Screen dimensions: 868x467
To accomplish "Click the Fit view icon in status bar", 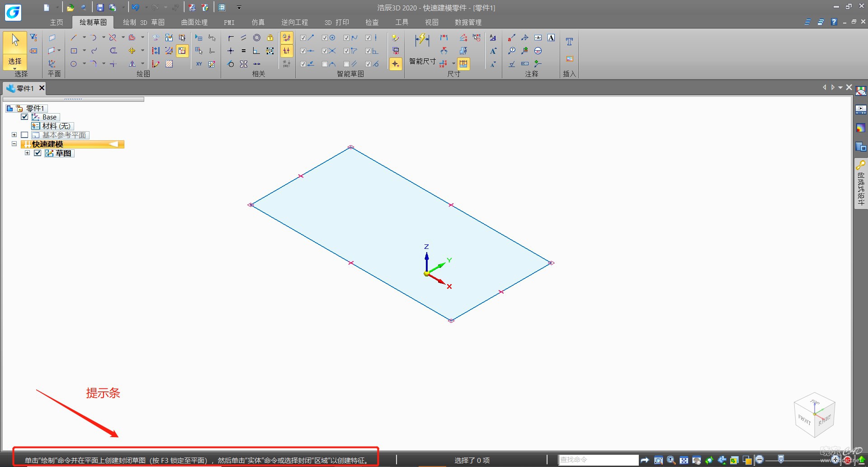I will [684, 460].
